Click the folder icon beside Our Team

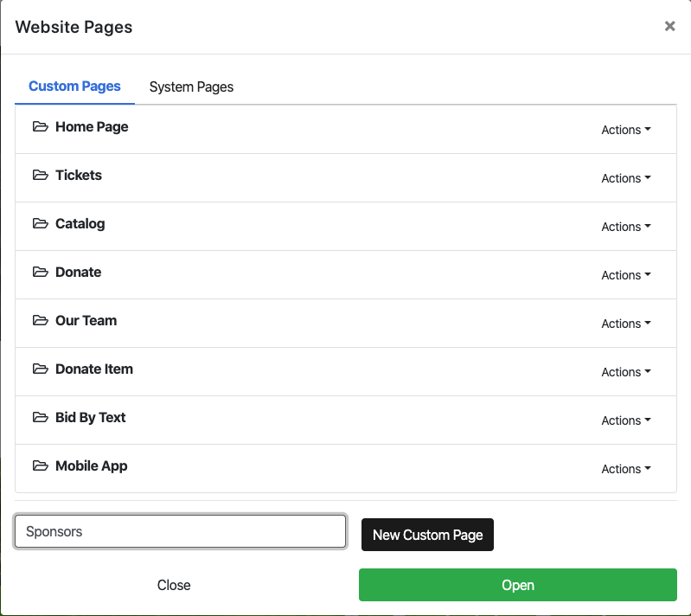tap(40, 321)
